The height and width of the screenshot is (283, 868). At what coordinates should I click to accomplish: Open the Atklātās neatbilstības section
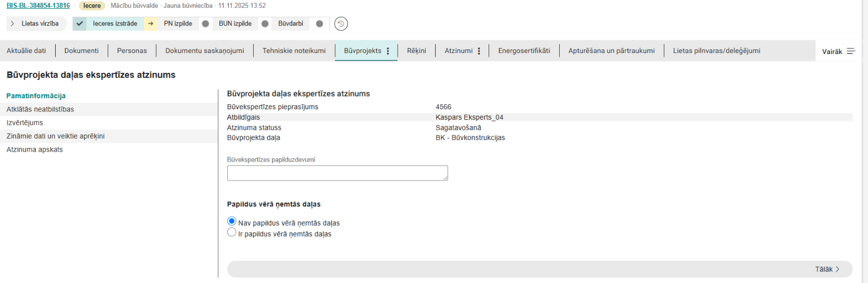pos(40,109)
